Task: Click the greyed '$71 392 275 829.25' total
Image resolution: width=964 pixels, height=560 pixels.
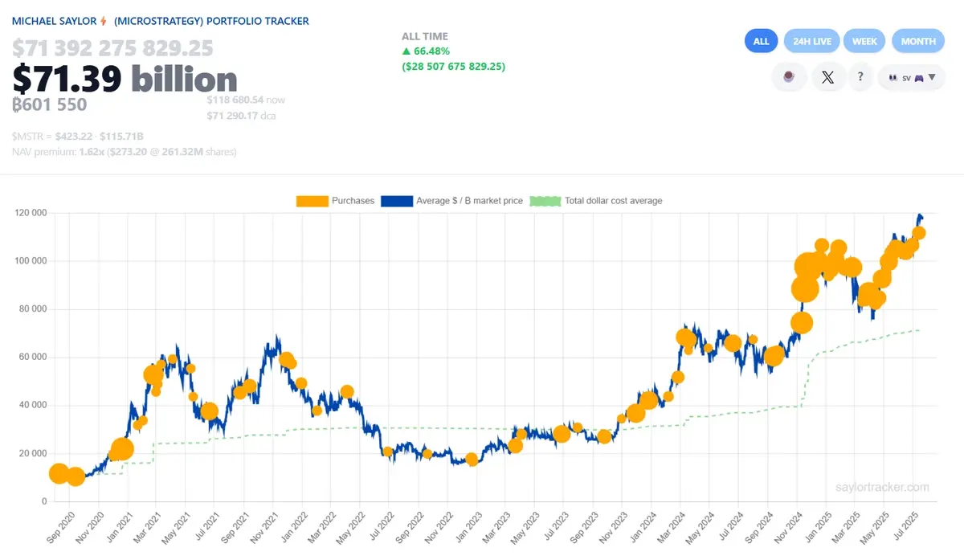Action: tap(112, 48)
